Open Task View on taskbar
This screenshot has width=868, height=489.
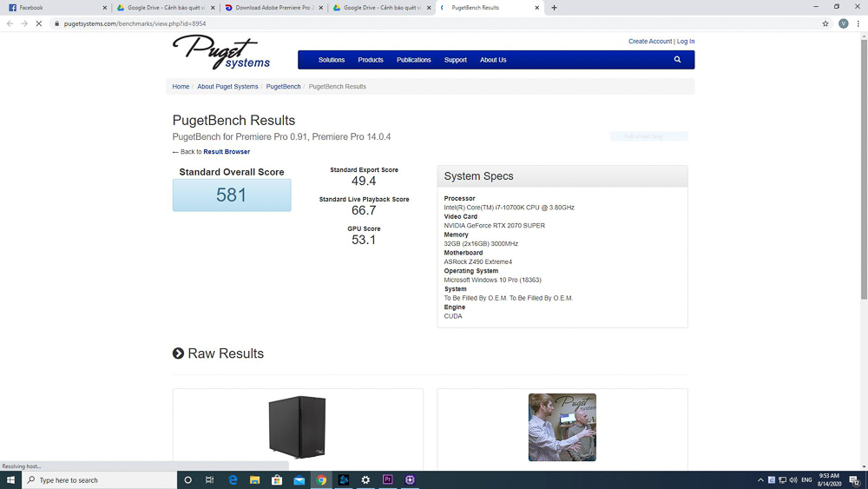point(209,479)
